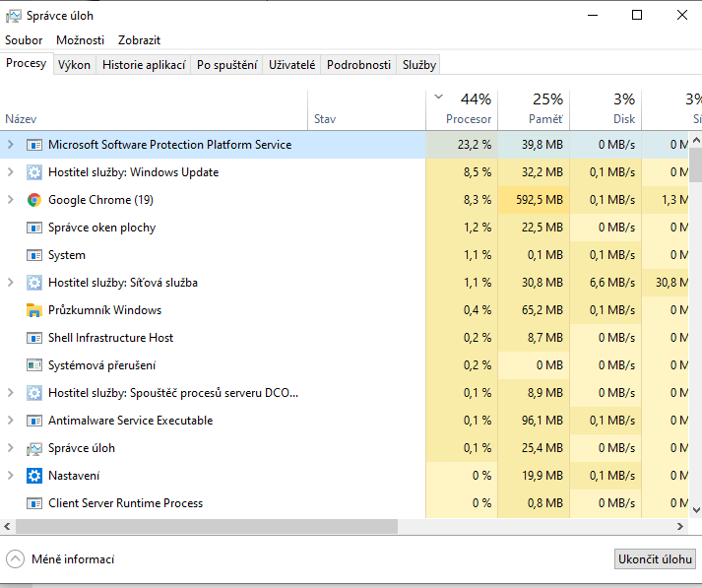
Task: Expand Hostitel služby: Síťová služba group
Action: tap(11, 283)
